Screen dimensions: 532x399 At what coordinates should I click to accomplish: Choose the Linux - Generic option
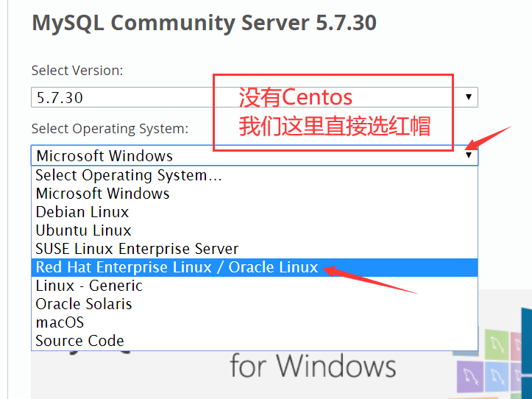89,286
